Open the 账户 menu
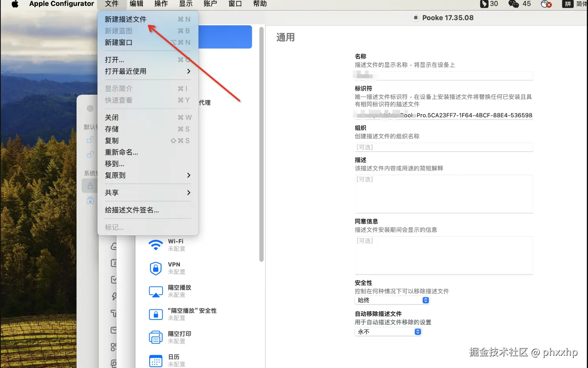The height and width of the screenshot is (368, 588). point(210,4)
